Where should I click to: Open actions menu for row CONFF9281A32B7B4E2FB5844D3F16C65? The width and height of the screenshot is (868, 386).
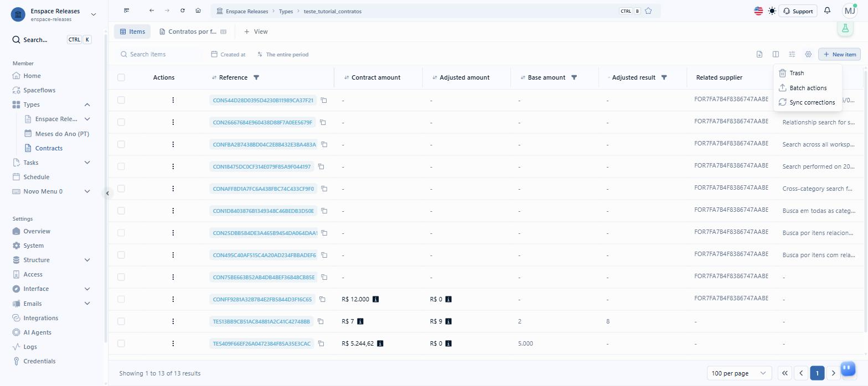coord(173,299)
